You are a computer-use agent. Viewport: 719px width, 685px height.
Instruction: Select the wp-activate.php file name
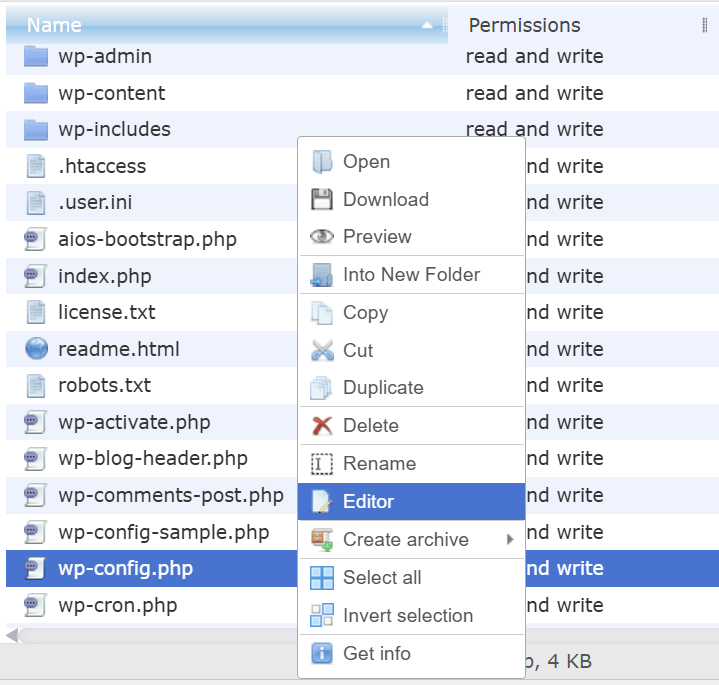[134, 422]
